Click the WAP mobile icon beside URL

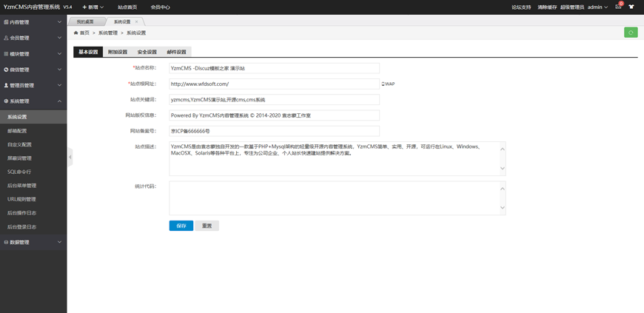388,84
